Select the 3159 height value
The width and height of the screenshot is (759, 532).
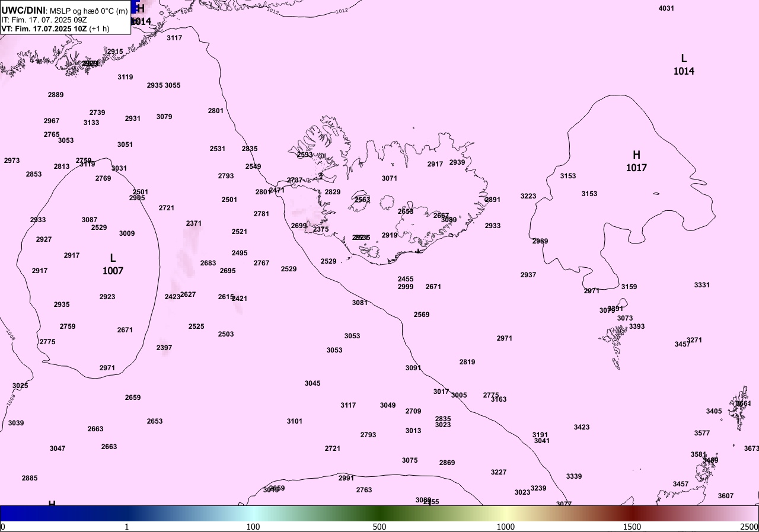click(629, 287)
